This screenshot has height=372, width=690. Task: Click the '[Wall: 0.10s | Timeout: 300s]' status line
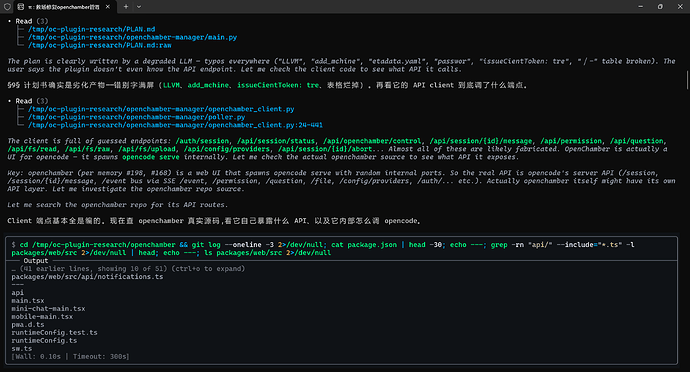pyautogui.click(x=70, y=356)
